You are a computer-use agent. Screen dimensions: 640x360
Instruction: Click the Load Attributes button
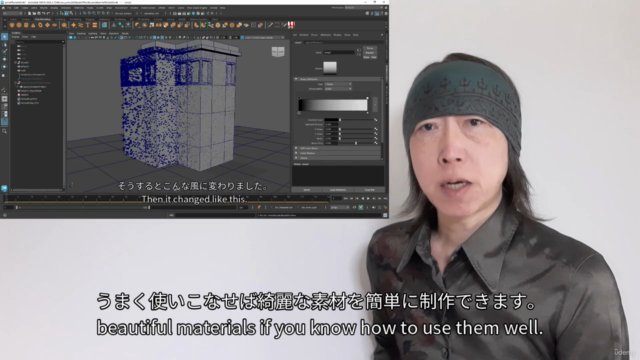pyautogui.click(x=338, y=190)
